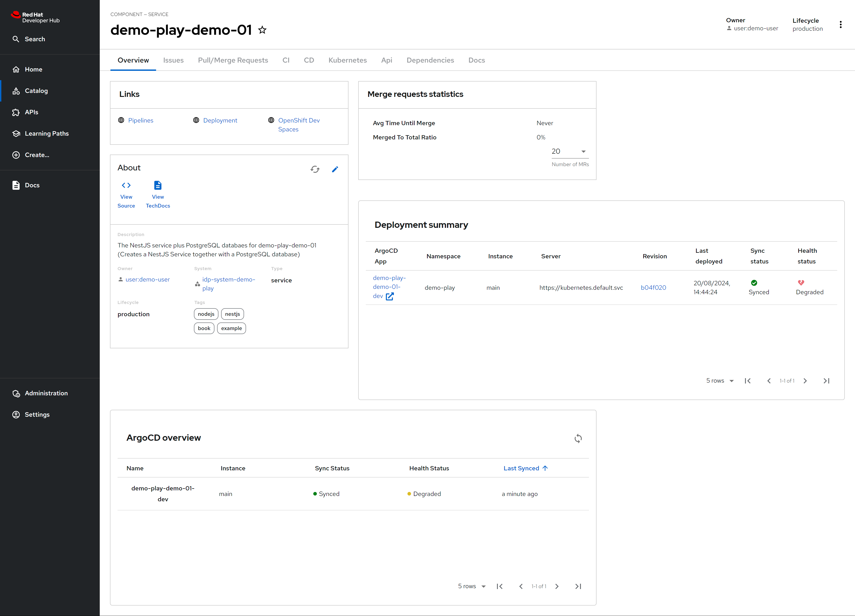
Task: Star demo-play-demo-01 as favorite
Action: point(262,30)
